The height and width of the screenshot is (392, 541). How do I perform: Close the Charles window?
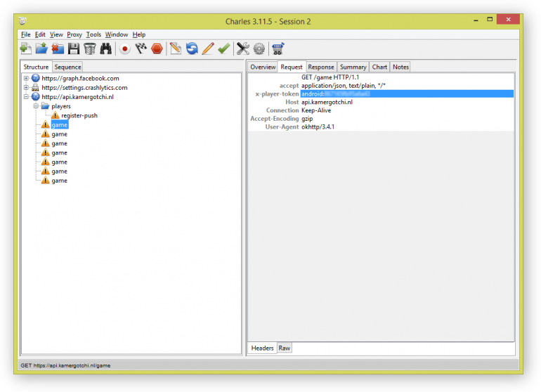tap(508, 20)
